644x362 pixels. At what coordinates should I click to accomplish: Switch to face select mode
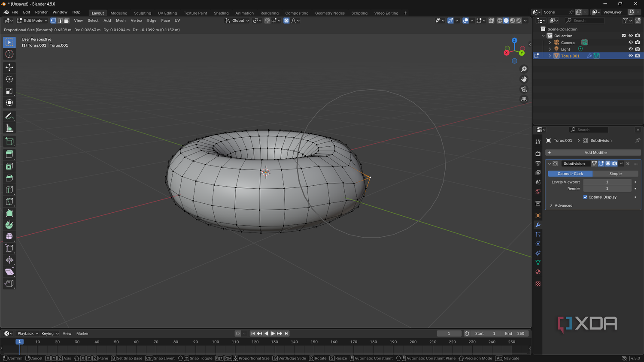[67, 21]
